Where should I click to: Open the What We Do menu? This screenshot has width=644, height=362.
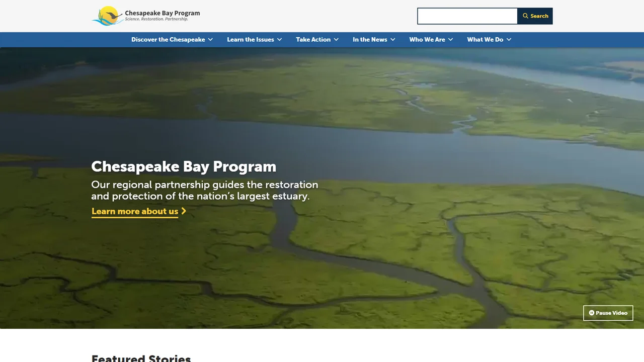tap(485, 39)
